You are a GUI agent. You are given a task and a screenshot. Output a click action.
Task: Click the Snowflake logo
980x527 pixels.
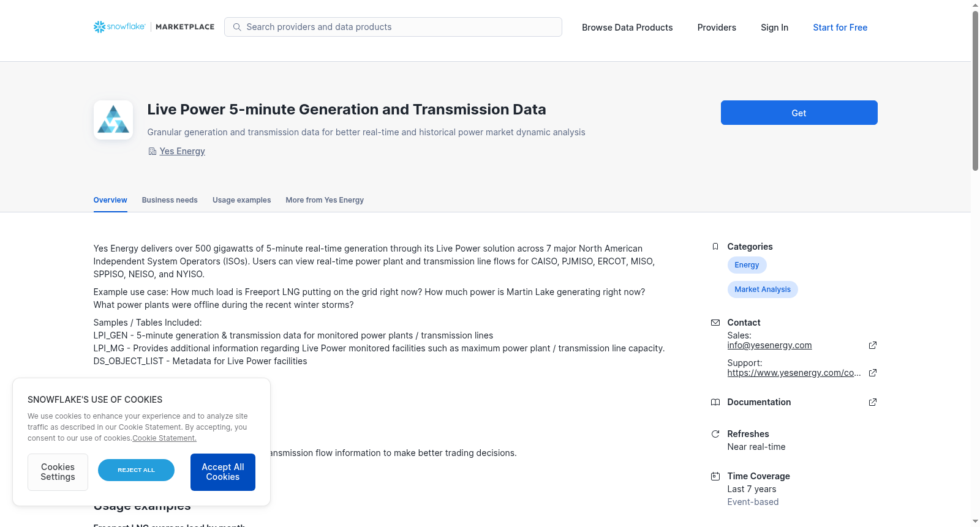coord(119,27)
